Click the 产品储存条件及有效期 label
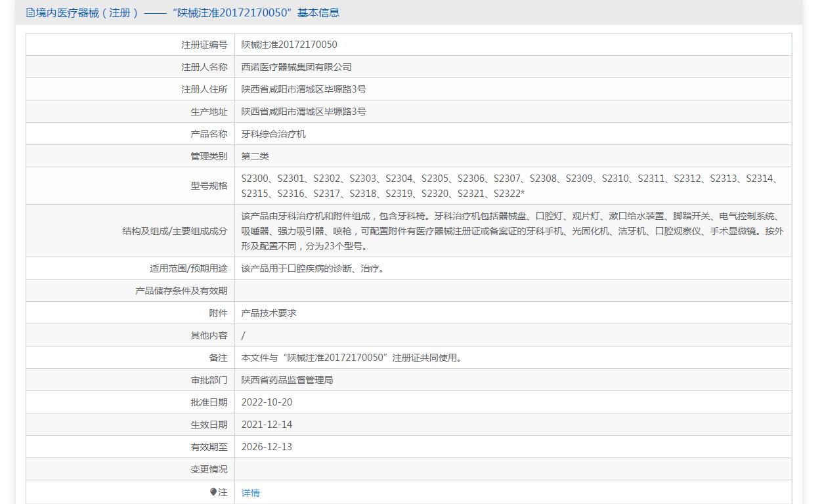The image size is (822, 504). coord(181,291)
